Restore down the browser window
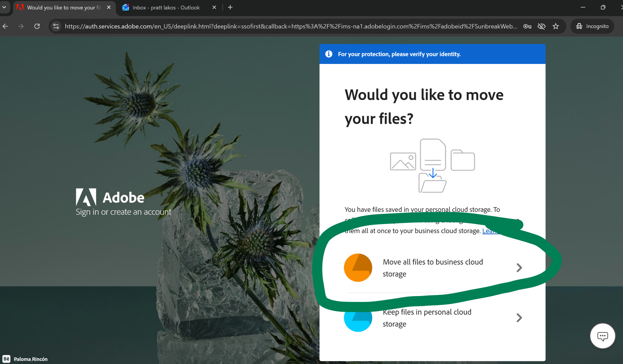Viewport: 623px width, 364px height. pyautogui.click(x=603, y=8)
